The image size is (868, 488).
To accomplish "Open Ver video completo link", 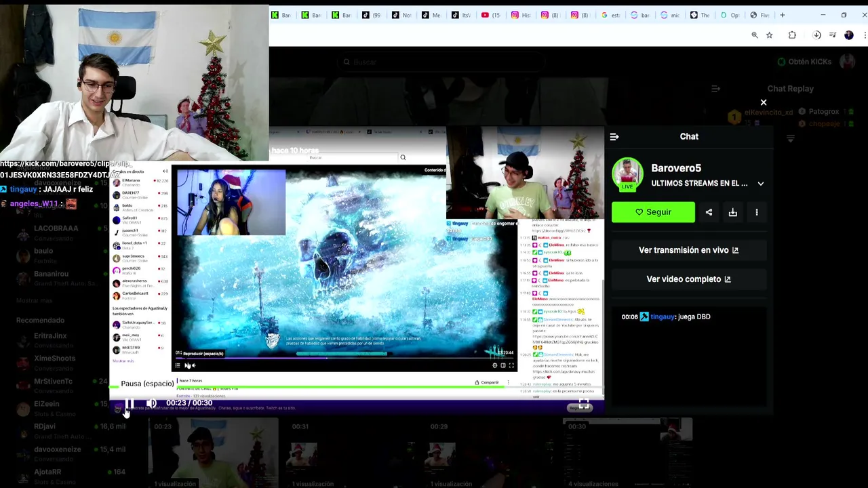I will 688,279.
